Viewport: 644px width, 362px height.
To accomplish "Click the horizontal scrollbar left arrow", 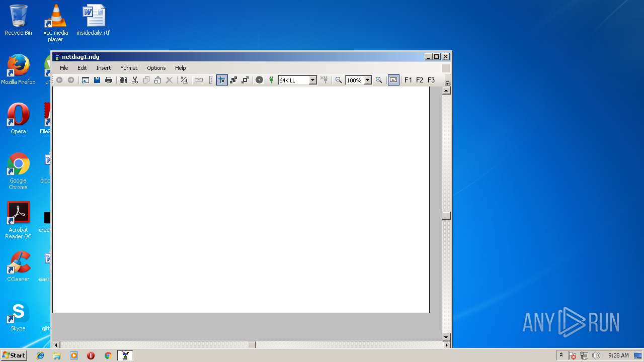I will 56,345.
